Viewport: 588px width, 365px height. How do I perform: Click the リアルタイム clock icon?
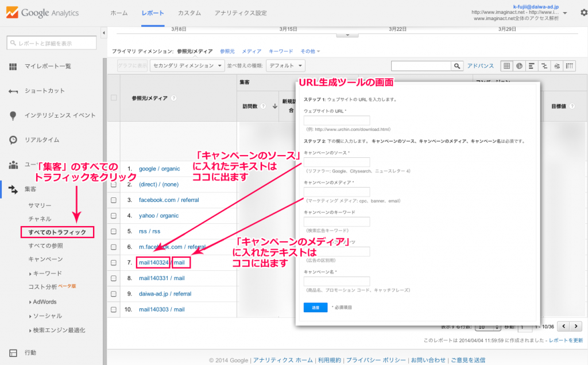13,140
